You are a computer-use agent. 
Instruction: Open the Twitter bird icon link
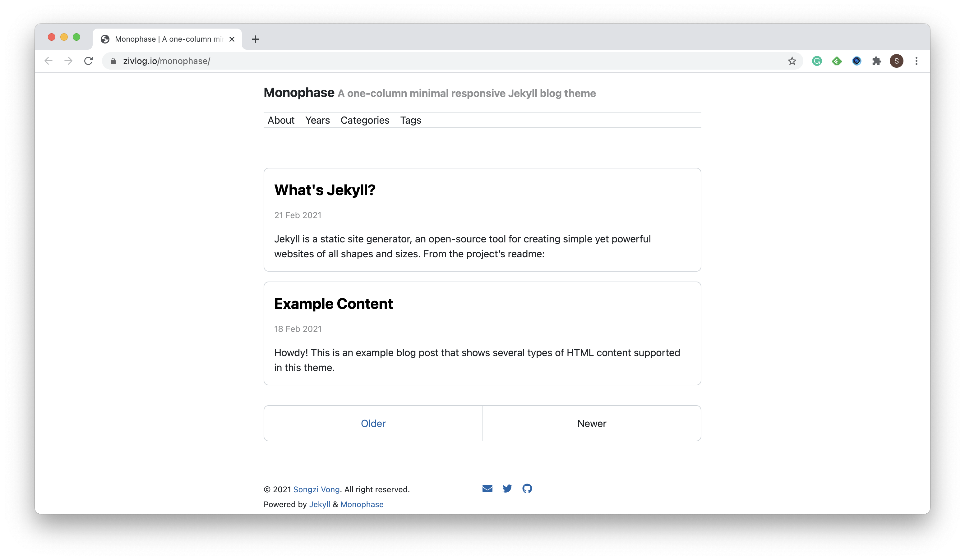(x=507, y=489)
